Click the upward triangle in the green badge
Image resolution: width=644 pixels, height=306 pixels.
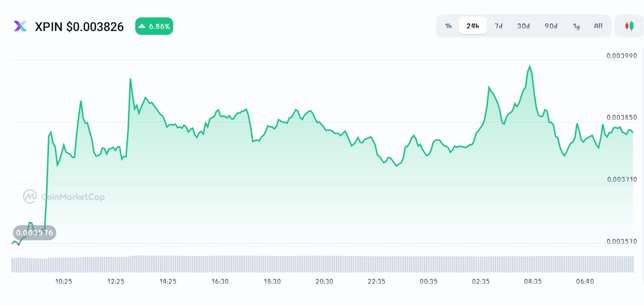pos(142,26)
